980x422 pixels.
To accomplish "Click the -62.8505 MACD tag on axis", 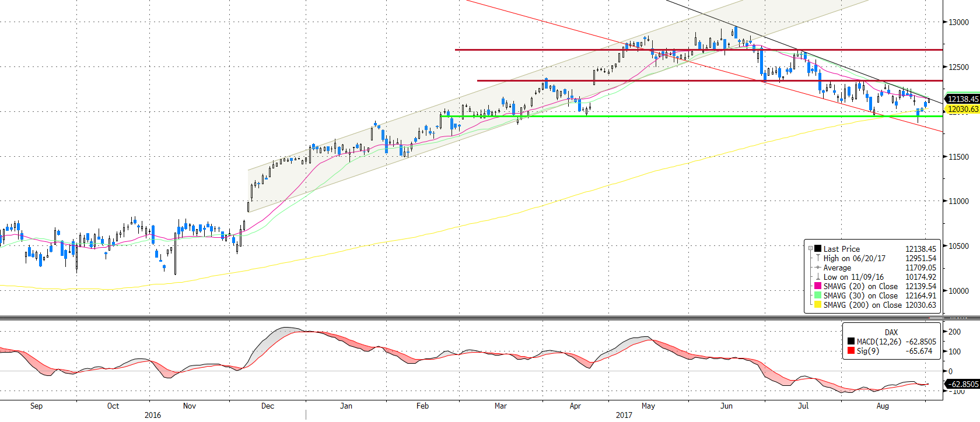I will coord(962,384).
